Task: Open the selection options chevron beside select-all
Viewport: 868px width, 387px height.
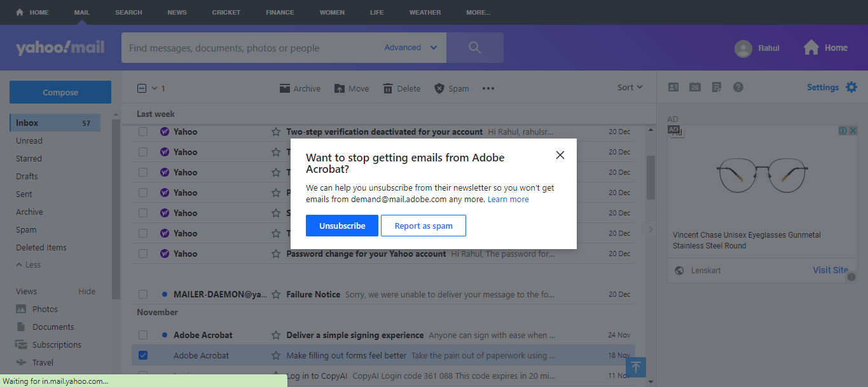Action: (154, 88)
